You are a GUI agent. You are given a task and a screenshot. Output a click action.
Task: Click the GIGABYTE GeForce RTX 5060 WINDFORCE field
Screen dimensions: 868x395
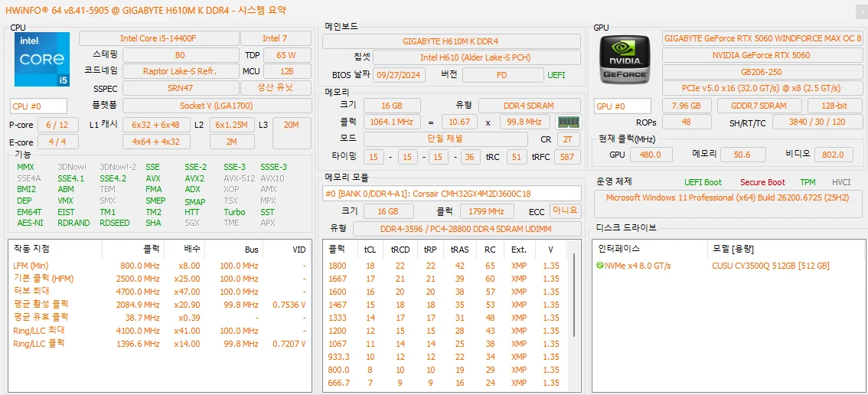(x=763, y=38)
